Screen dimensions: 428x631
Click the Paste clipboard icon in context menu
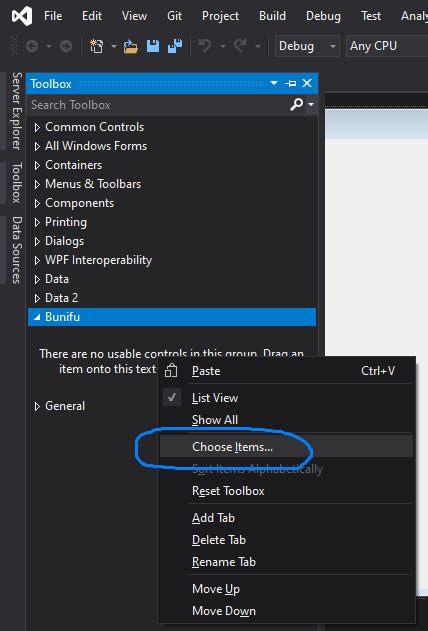point(171,371)
